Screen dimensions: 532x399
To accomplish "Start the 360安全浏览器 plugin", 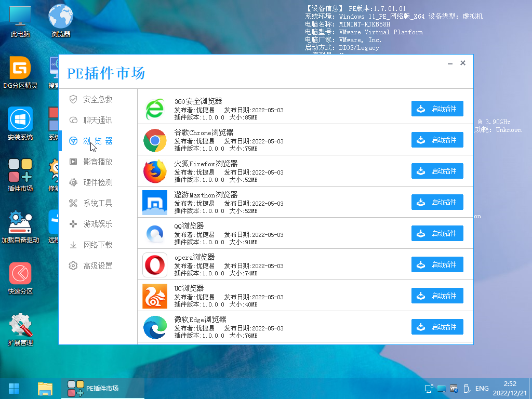I will pos(437,109).
